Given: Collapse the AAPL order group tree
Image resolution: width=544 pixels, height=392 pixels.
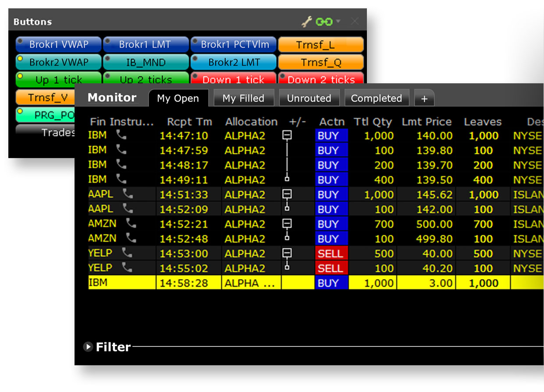Looking at the screenshot, I should 287,194.
